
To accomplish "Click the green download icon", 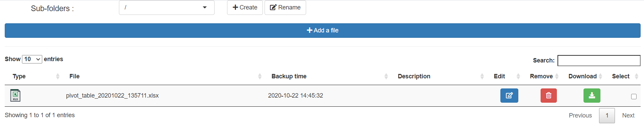I will pyautogui.click(x=592, y=96).
